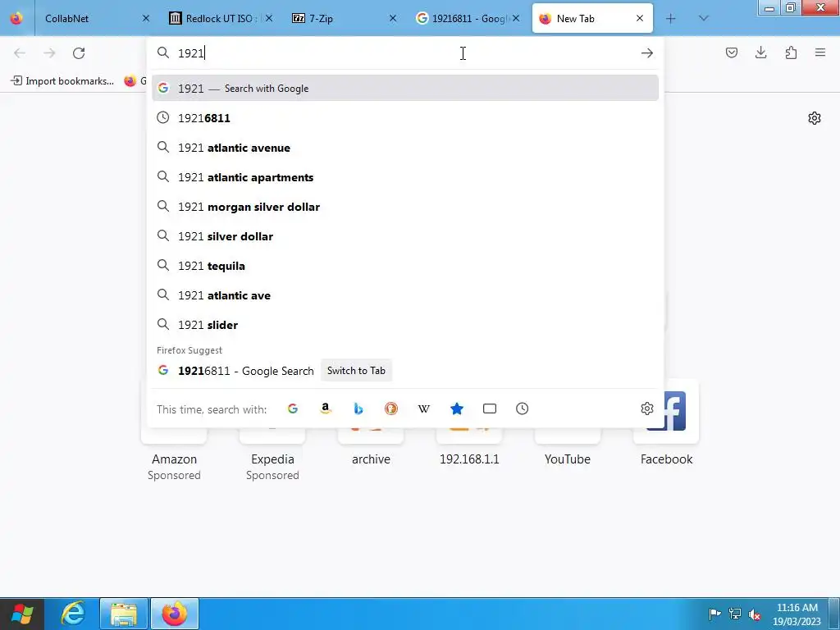Search with Wikipedia engine icon
The width and height of the screenshot is (840, 630).
424,409
